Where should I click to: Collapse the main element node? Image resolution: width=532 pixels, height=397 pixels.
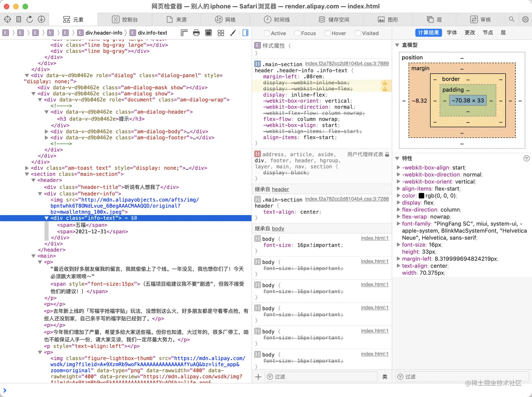(x=33, y=256)
